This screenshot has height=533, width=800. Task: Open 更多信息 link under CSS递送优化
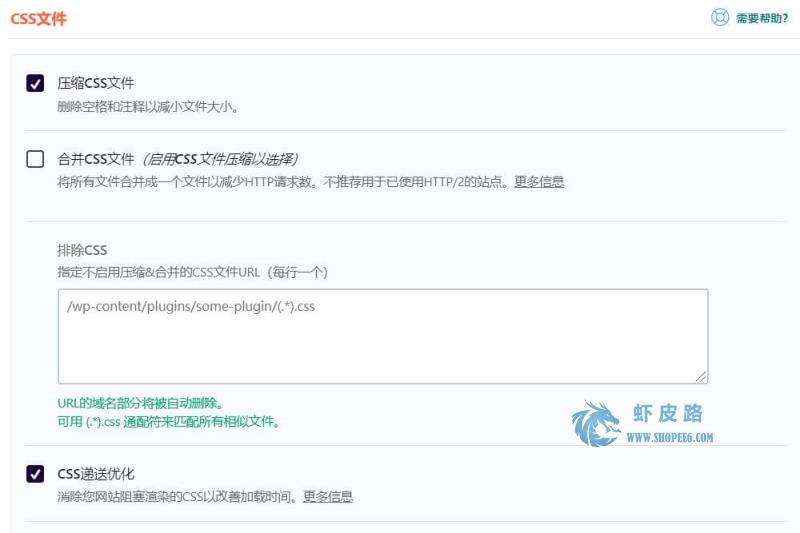click(x=328, y=497)
